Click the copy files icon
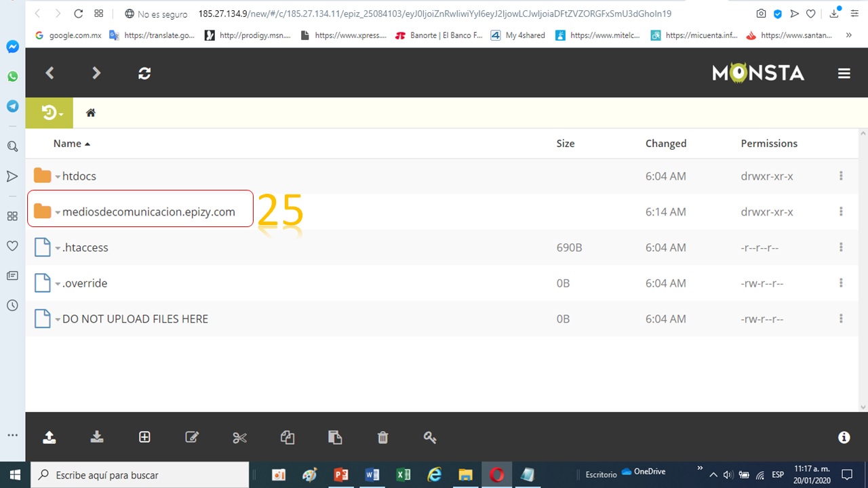Viewport: 868px width, 488px height. 288,437
